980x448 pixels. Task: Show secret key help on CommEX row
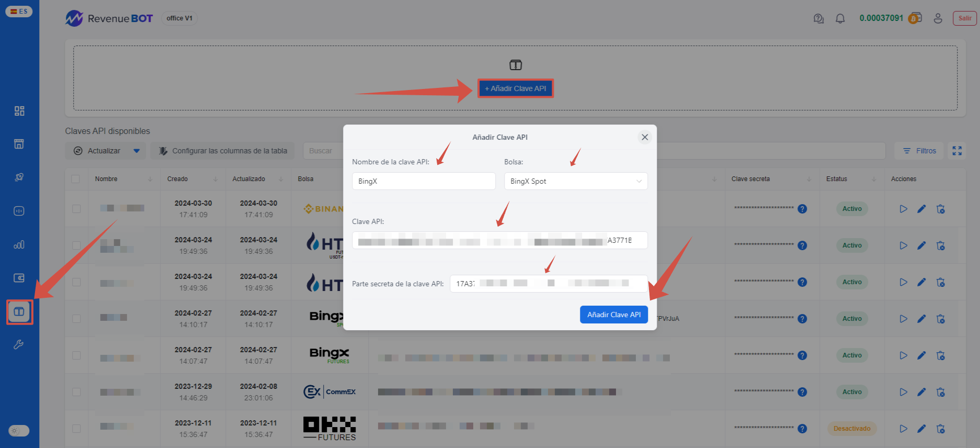click(x=802, y=392)
